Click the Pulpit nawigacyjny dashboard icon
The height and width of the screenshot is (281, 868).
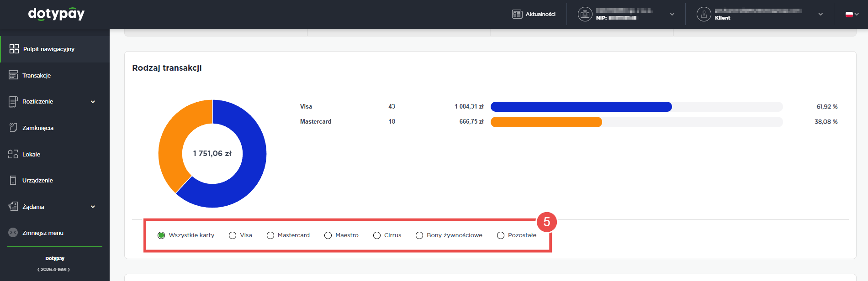coord(14,49)
